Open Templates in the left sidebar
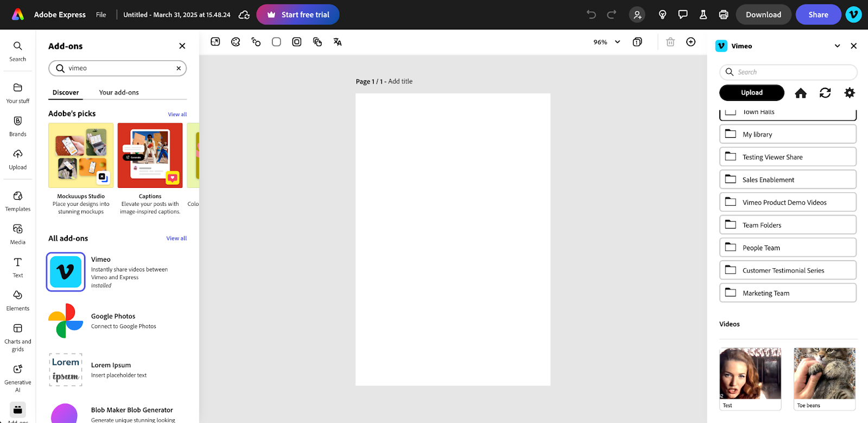868x423 pixels. [x=18, y=201]
